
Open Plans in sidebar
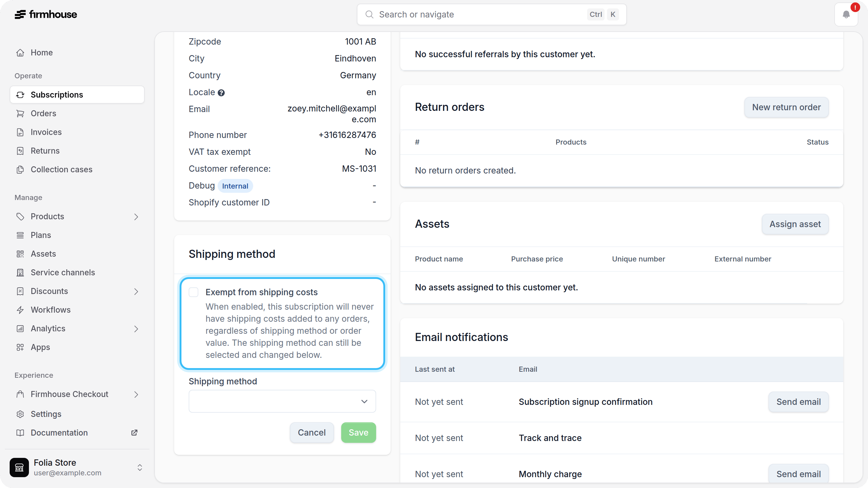click(77, 235)
